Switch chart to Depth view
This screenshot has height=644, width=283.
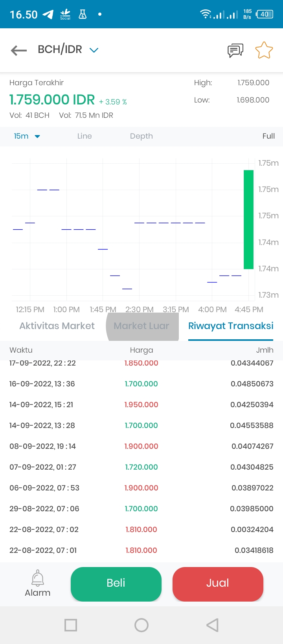[141, 136]
